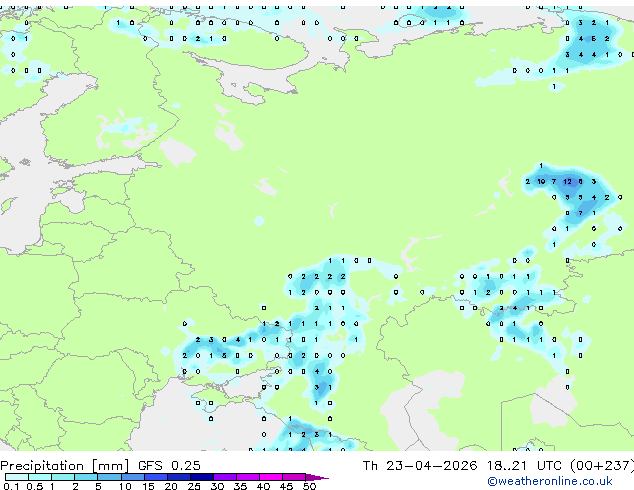Click the '0.5' legend scale label
Viewport: 634px width, 490px height.
tap(35, 486)
